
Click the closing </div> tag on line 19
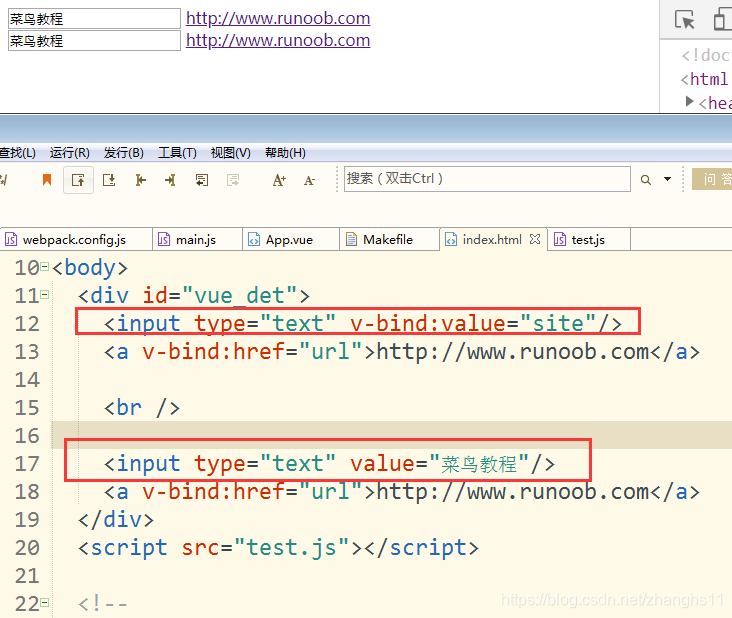pos(116,520)
